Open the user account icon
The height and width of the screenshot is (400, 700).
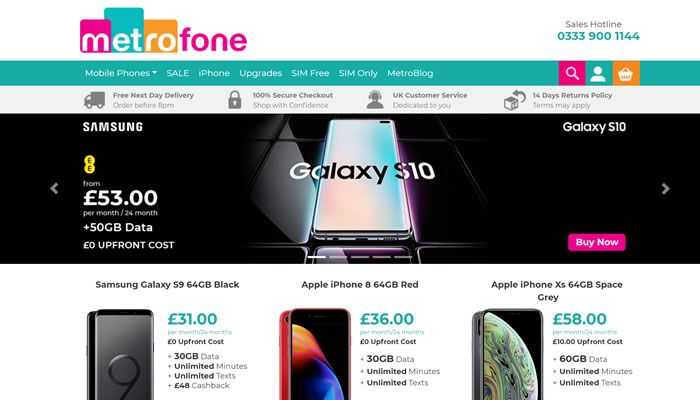(598, 73)
